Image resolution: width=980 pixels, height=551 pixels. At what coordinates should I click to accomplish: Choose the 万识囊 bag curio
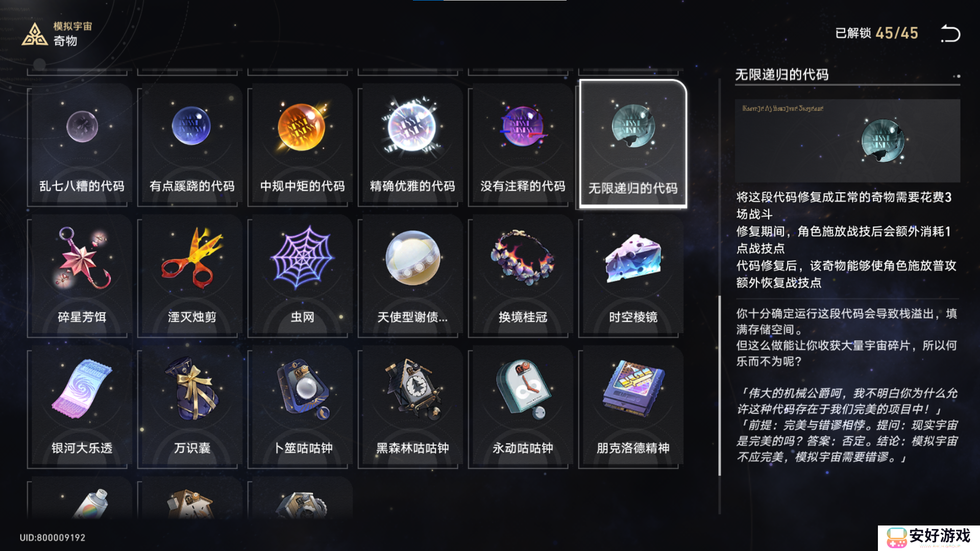coord(192,407)
